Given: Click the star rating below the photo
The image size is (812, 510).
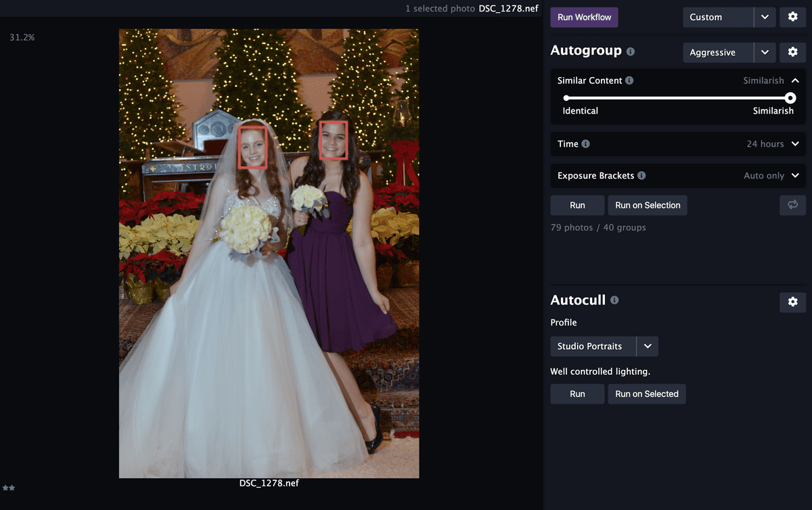Looking at the screenshot, I should coord(9,488).
